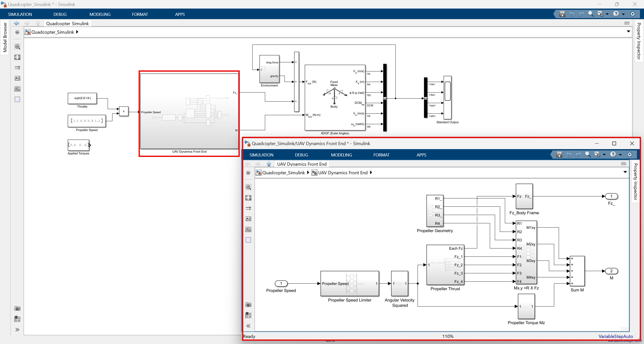This screenshot has height=344, width=644.
Task: Click the search magnifier in UAV Dynamics toolbar
Action: pos(588,155)
